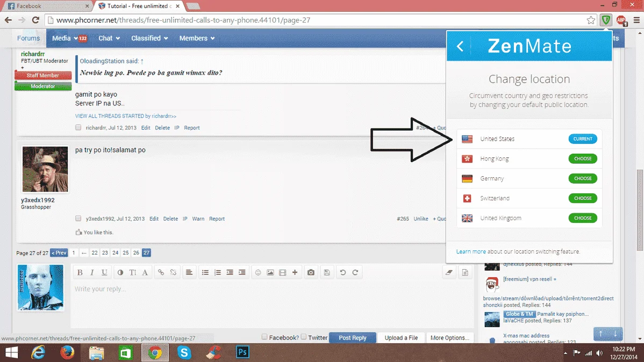Indent text in editor toolbar
This screenshot has height=362, width=644.
[242, 272]
